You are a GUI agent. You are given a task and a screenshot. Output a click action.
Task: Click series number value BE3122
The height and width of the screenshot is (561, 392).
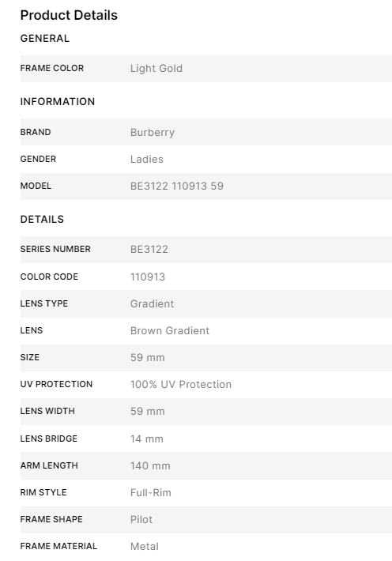149,250
